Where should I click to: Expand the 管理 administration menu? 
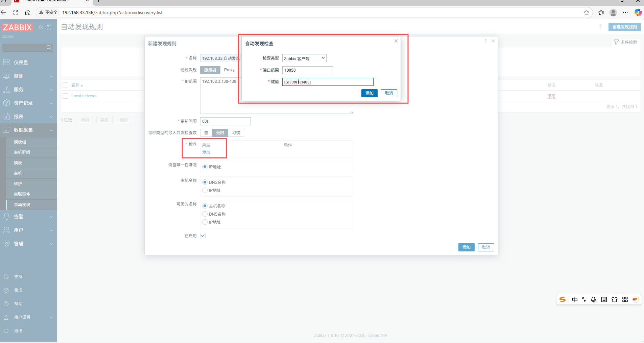click(x=28, y=244)
